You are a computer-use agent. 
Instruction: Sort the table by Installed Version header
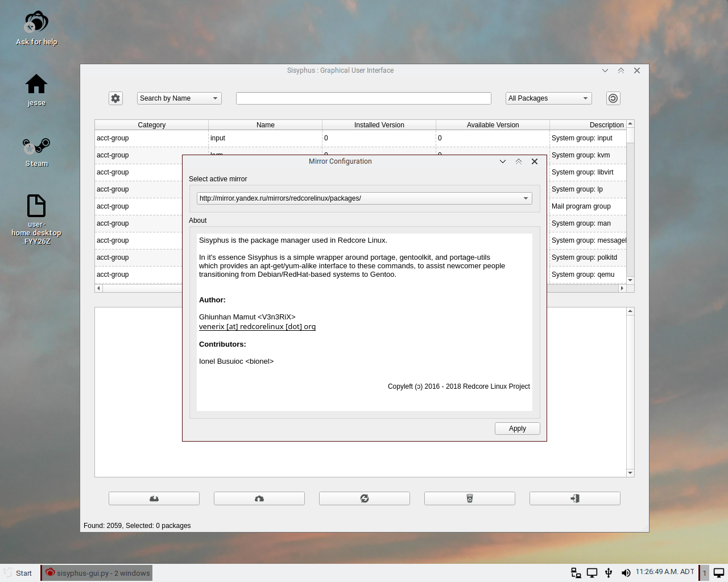point(379,125)
